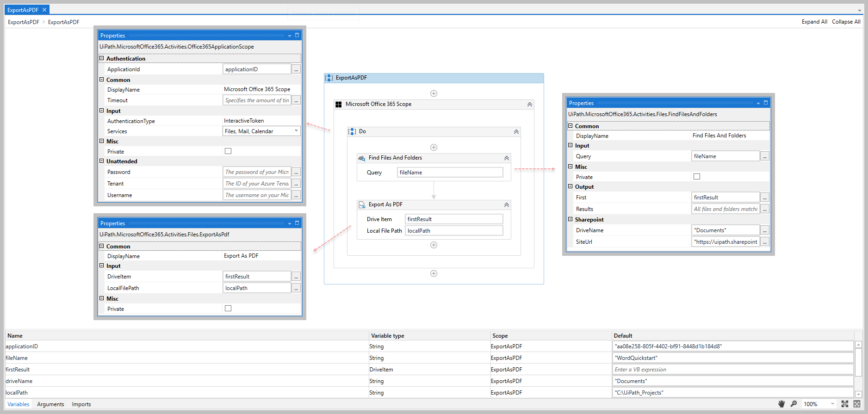Toggle Private checkbox in Office365ApplicationScope properties
Image resolution: width=868 pixels, height=414 pixels.
(x=228, y=151)
